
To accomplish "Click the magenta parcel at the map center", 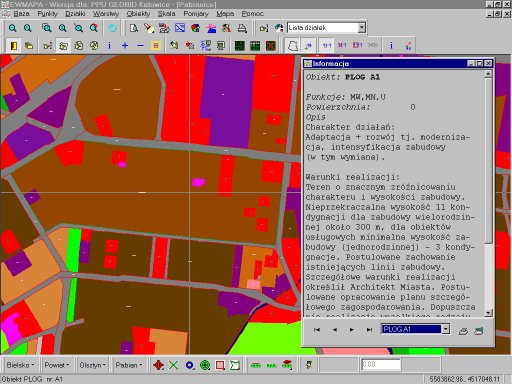I will point(198,182).
